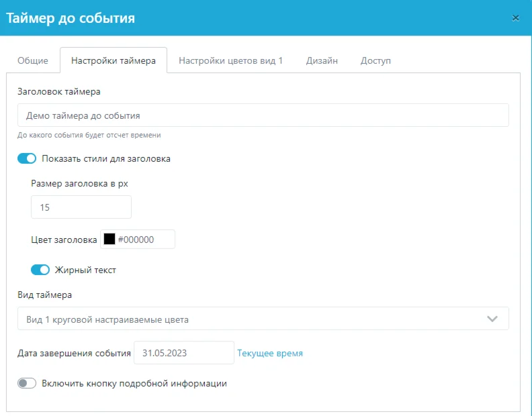
Task: Close the Таймер до события dialog
Action: pyautogui.click(x=516, y=18)
